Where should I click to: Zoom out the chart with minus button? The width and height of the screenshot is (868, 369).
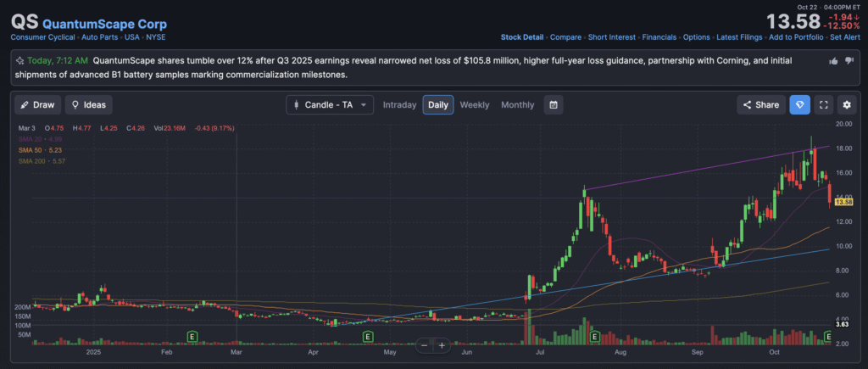424,345
